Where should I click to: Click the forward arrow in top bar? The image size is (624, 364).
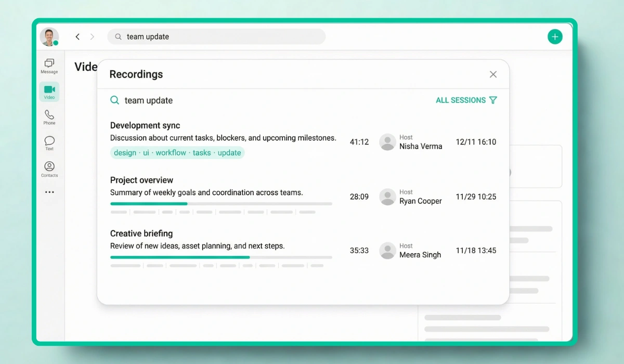[x=92, y=36]
